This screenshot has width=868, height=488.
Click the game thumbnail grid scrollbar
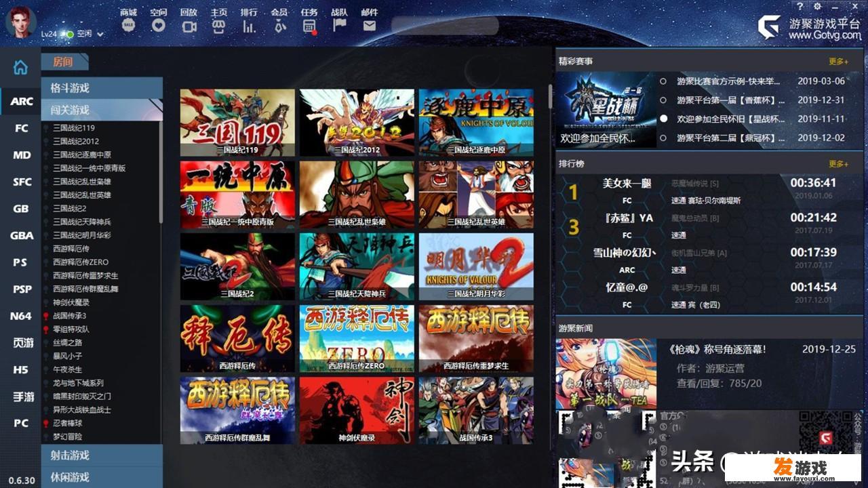[551, 95]
